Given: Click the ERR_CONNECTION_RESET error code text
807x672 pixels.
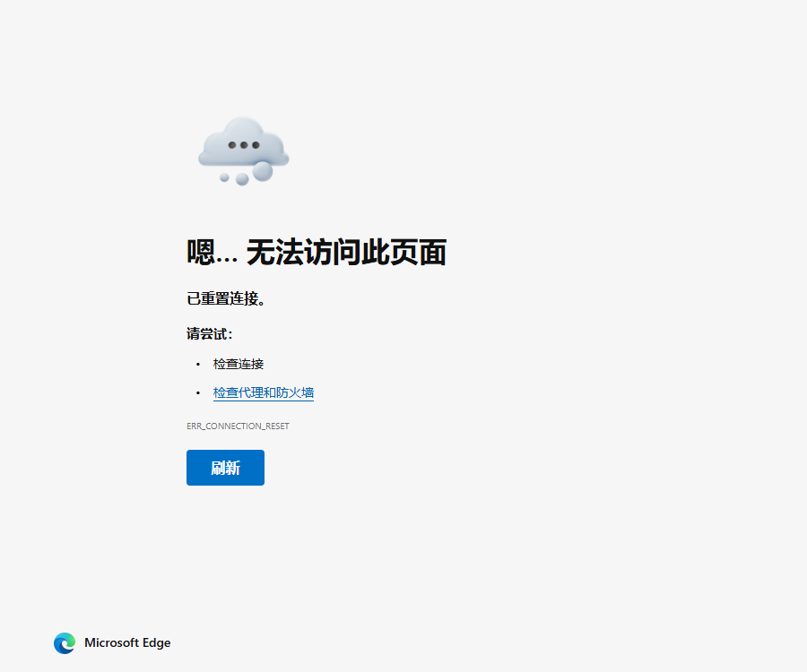Looking at the screenshot, I should pyautogui.click(x=238, y=426).
